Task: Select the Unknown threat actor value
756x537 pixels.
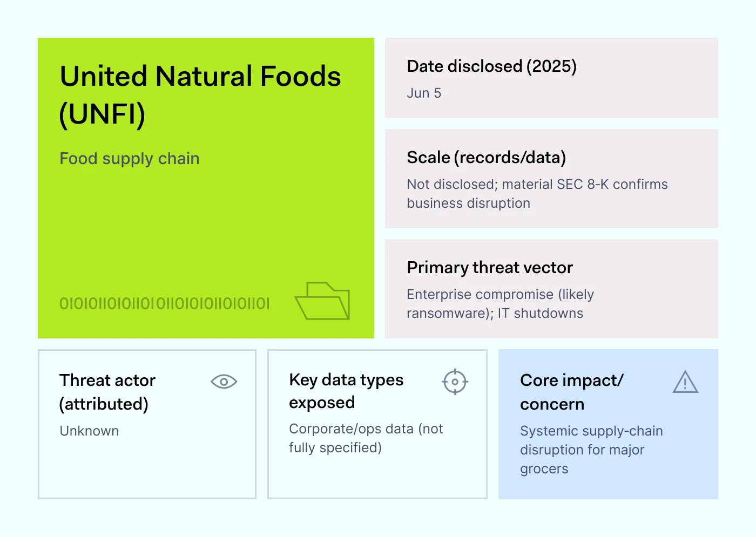Action: (x=89, y=431)
